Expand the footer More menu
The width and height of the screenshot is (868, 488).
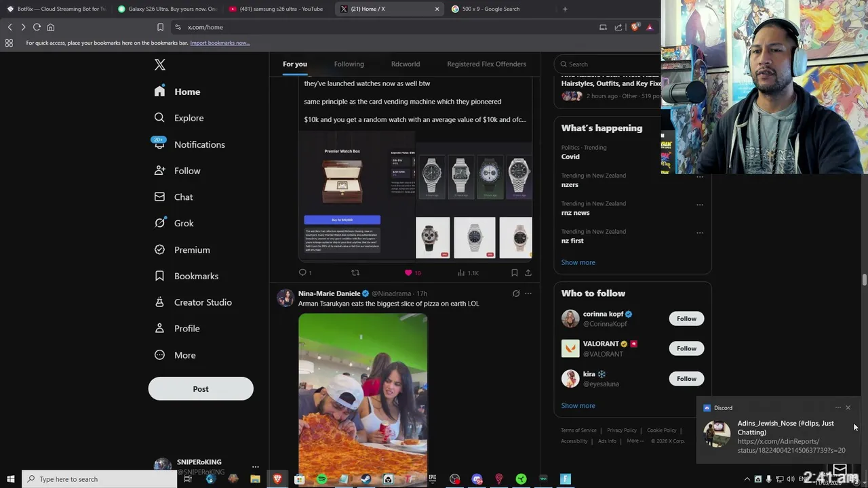pyautogui.click(x=635, y=441)
